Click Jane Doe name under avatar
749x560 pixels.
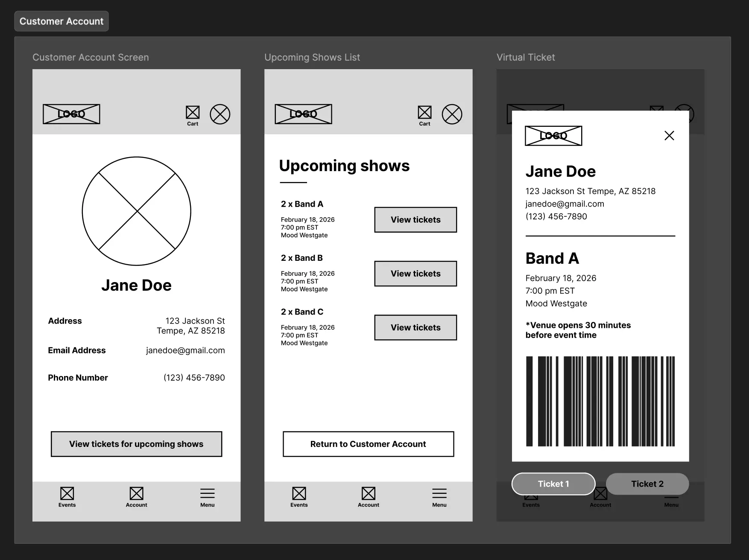tap(137, 285)
